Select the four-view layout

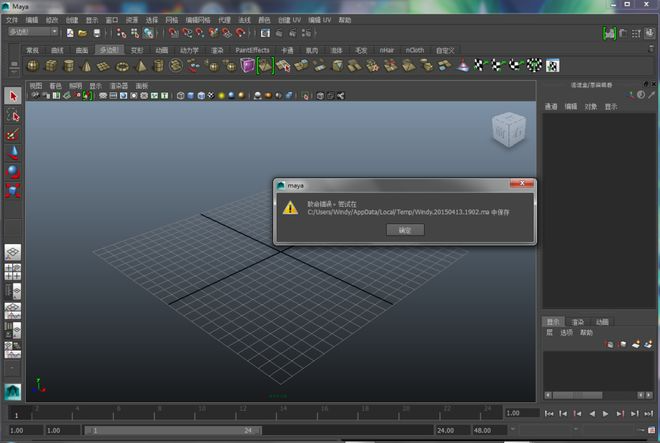click(13, 272)
